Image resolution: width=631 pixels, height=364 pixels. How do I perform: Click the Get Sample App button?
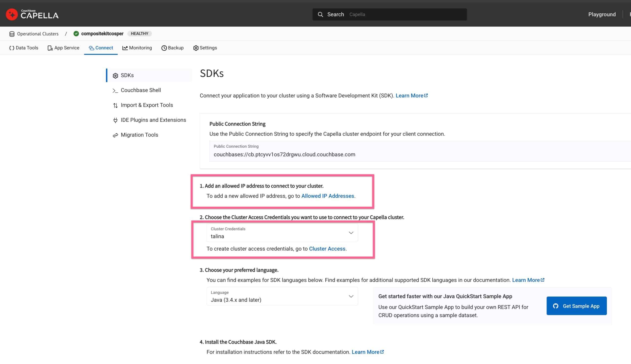(x=576, y=306)
